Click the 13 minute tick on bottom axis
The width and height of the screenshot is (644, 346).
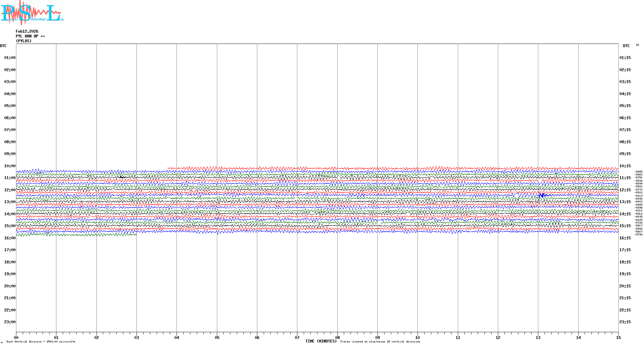click(x=538, y=337)
